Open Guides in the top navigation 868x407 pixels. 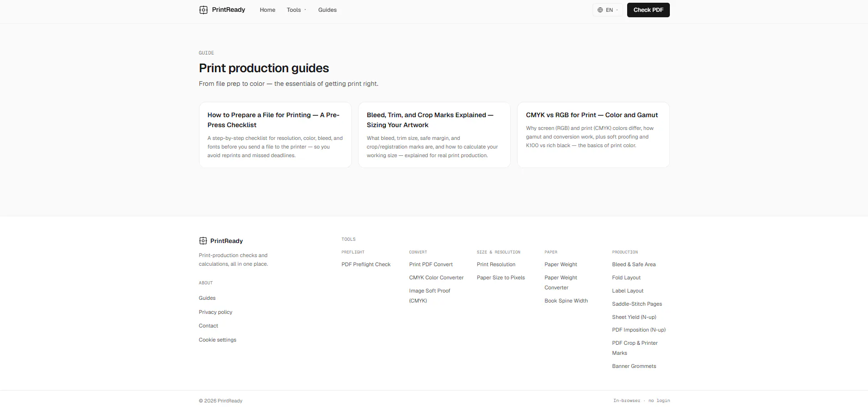[x=327, y=10]
